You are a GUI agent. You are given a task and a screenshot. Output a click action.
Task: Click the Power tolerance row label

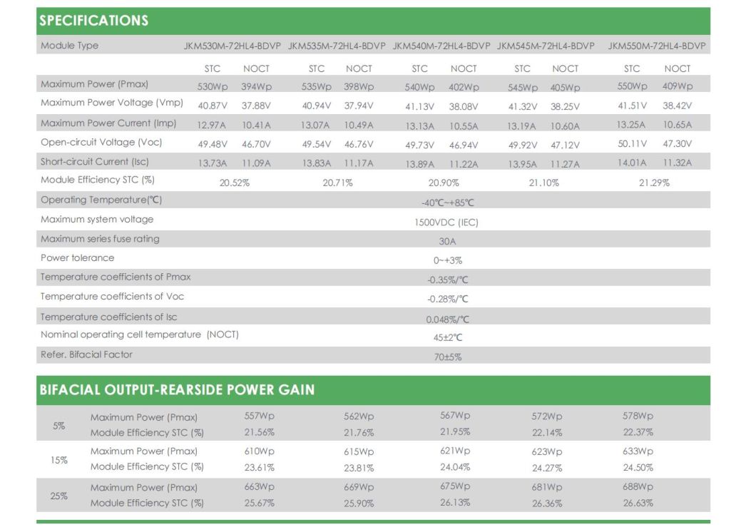[77, 258]
